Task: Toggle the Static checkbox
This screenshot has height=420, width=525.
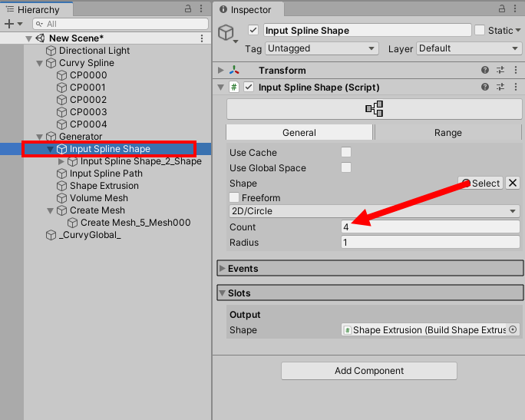Action: click(480, 30)
